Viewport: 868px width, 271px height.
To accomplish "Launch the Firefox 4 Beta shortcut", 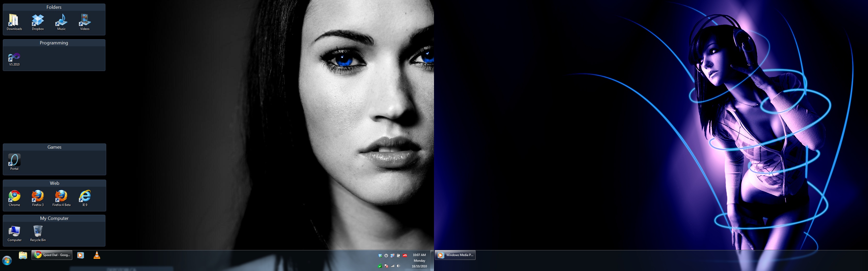I will pos(61,198).
